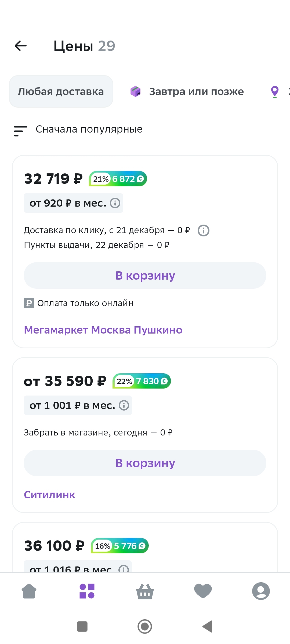
Task: Open the Ситилинк seller link
Action: [50, 495]
